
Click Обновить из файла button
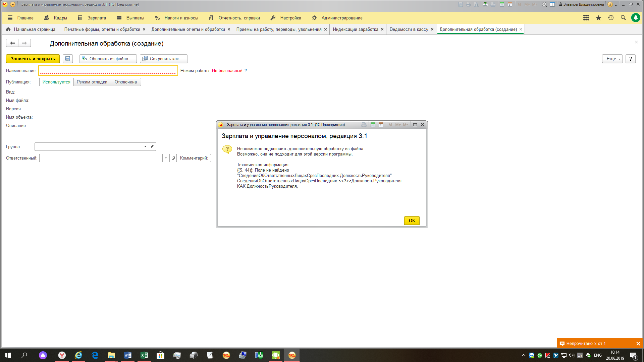108,59
